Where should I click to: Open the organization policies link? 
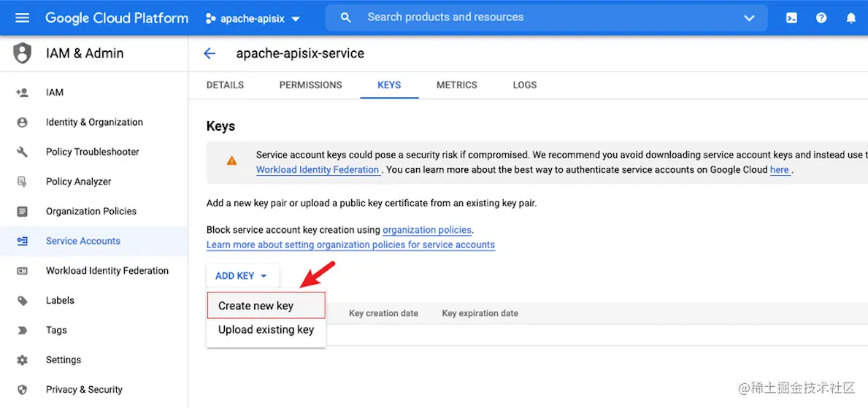coord(427,230)
